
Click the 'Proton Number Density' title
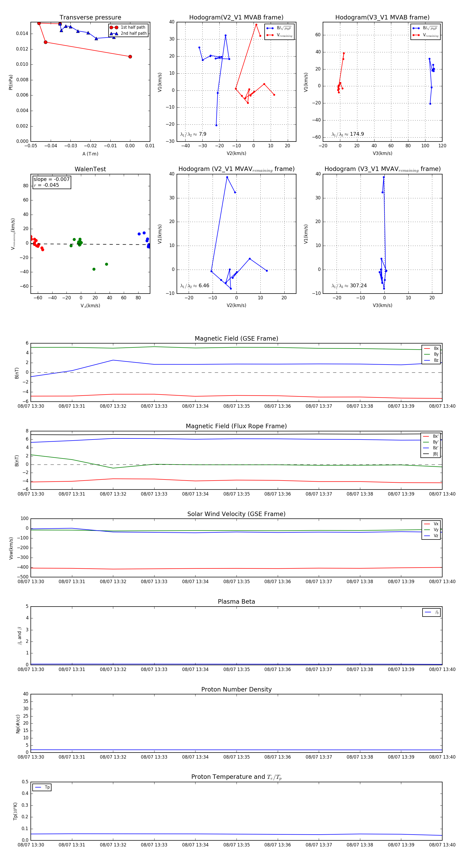click(236, 689)
